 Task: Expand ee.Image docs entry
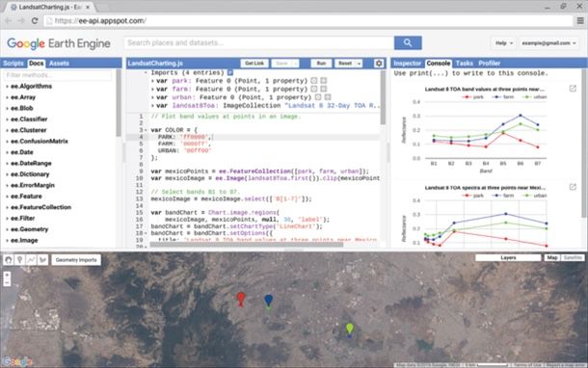click(7, 241)
